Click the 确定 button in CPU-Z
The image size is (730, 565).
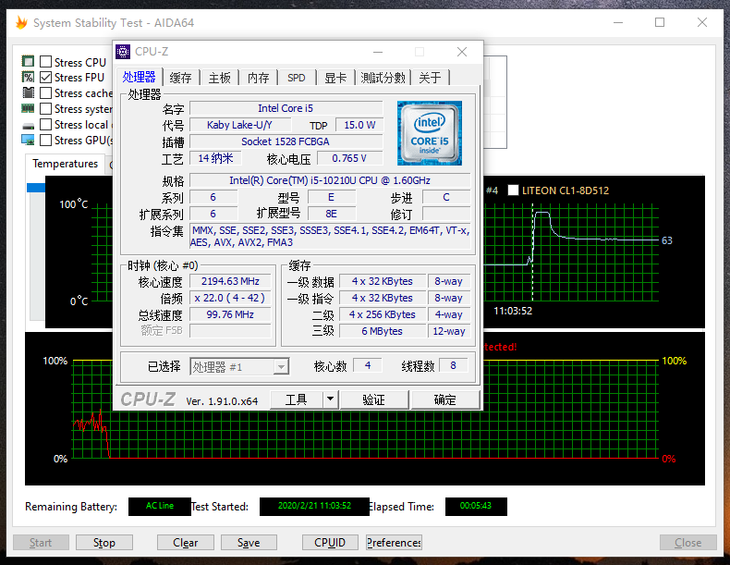pyautogui.click(x=445, y=399)
